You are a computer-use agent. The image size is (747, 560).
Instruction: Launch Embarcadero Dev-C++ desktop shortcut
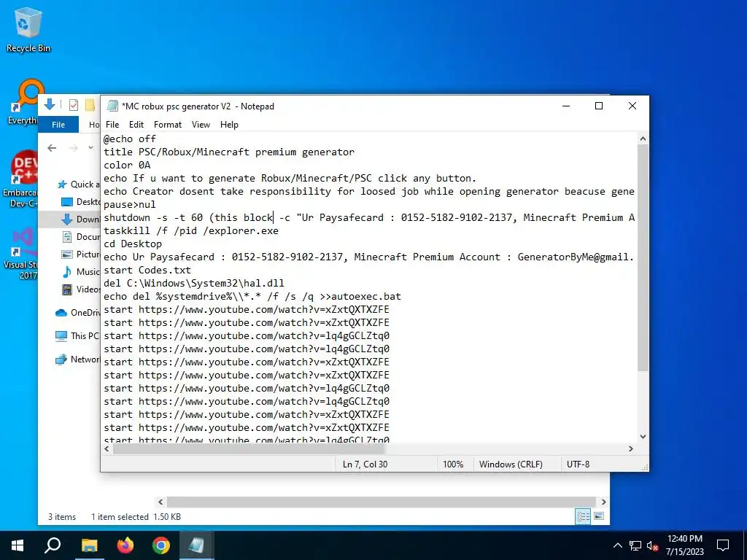tap(20, 179)
